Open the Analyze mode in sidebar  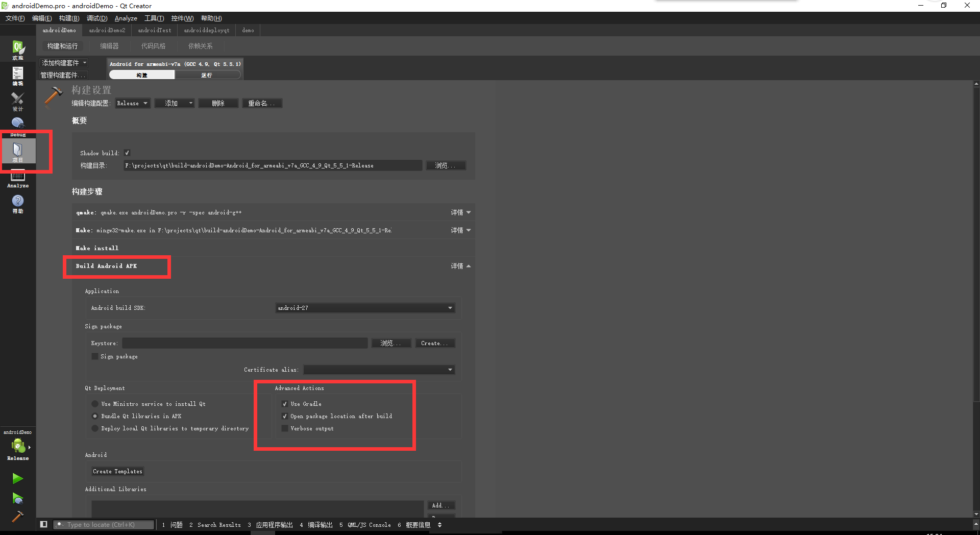18,178
